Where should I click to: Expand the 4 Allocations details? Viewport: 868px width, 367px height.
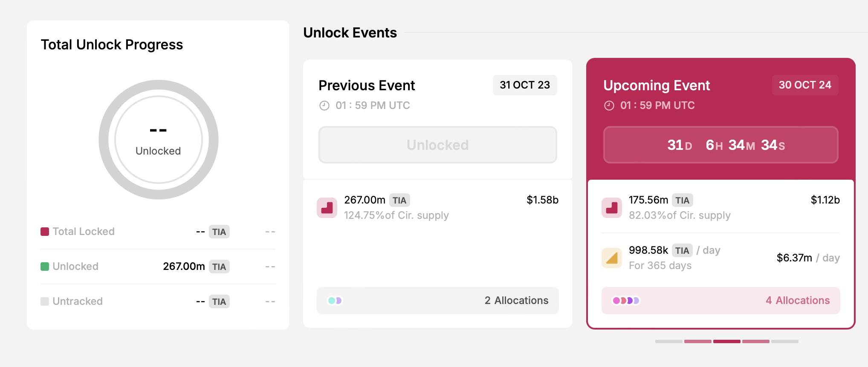721,301
